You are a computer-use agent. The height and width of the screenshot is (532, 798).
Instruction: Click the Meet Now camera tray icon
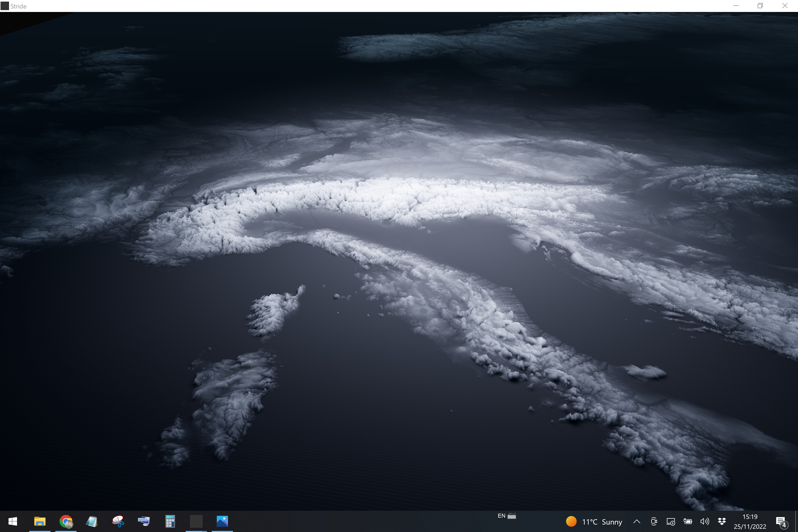point(654,521)
